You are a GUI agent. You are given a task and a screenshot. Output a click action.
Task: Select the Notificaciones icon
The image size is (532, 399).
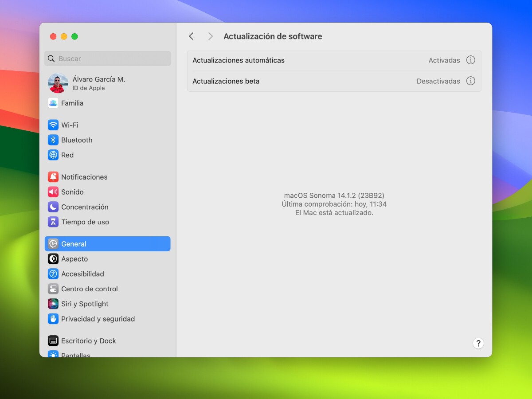click(53, 176)
